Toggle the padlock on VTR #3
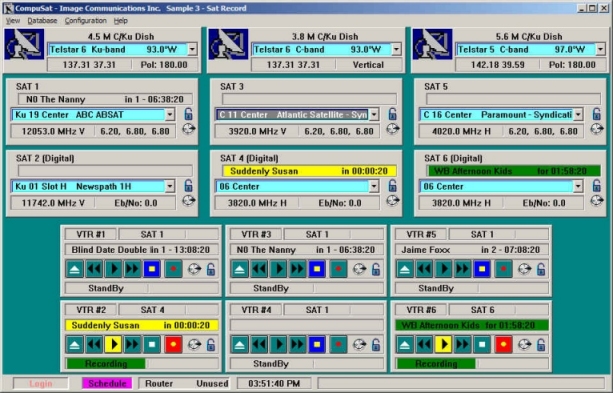Screen dimensions: 613x393 click(x=376, y=269)
